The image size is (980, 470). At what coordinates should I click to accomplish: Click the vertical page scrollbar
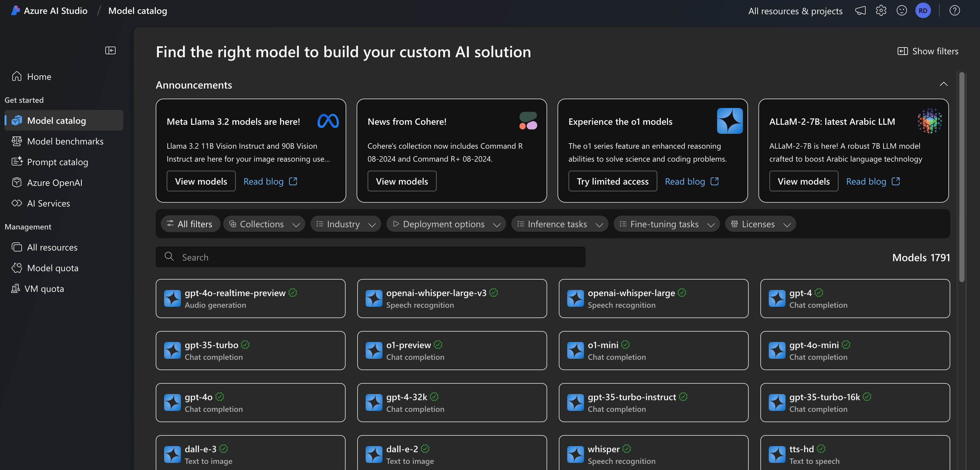(x=962, y=177)
